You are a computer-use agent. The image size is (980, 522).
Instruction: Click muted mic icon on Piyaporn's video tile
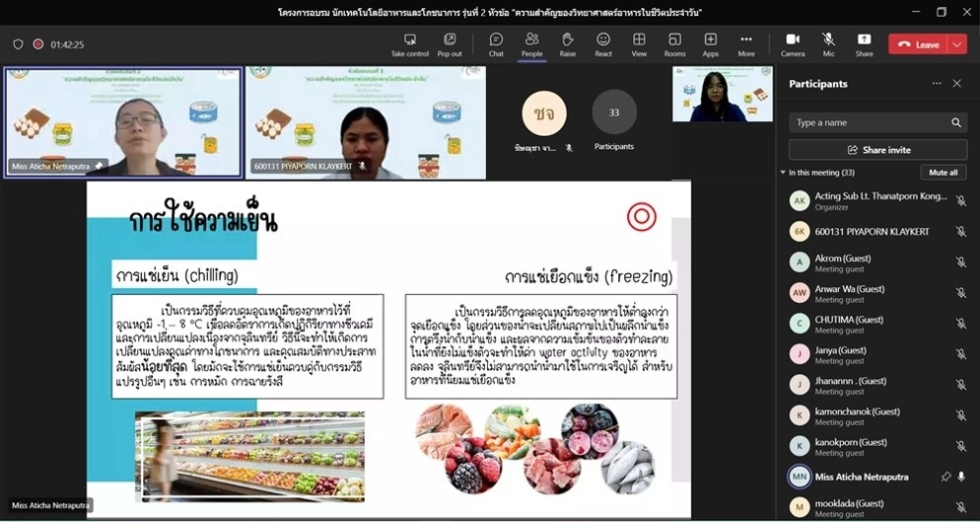pos(362,167)
